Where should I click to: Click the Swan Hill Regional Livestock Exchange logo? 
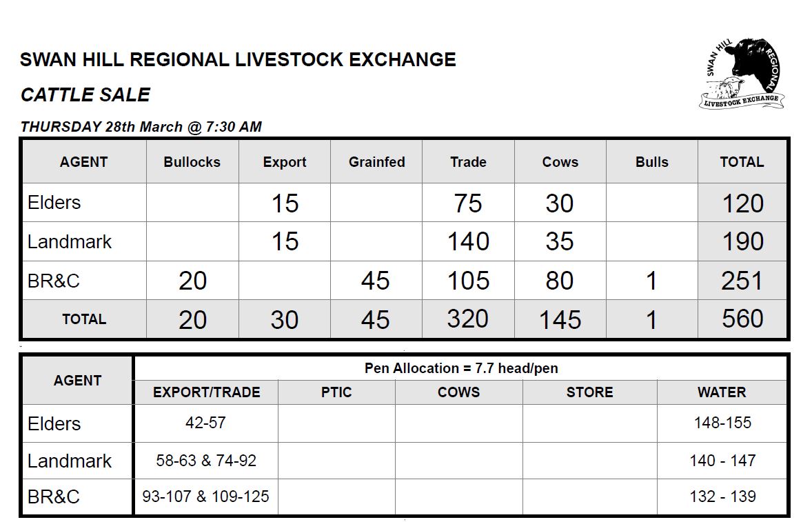pos(742,74)
